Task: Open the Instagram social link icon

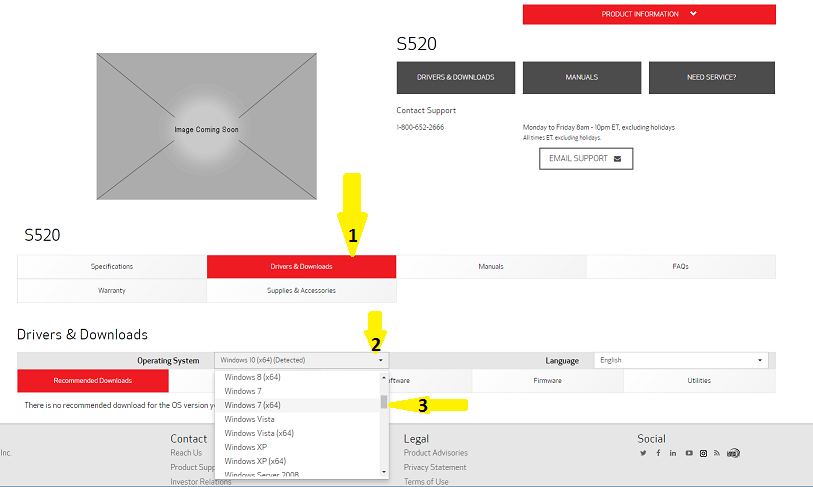Action: click(703, 453)
